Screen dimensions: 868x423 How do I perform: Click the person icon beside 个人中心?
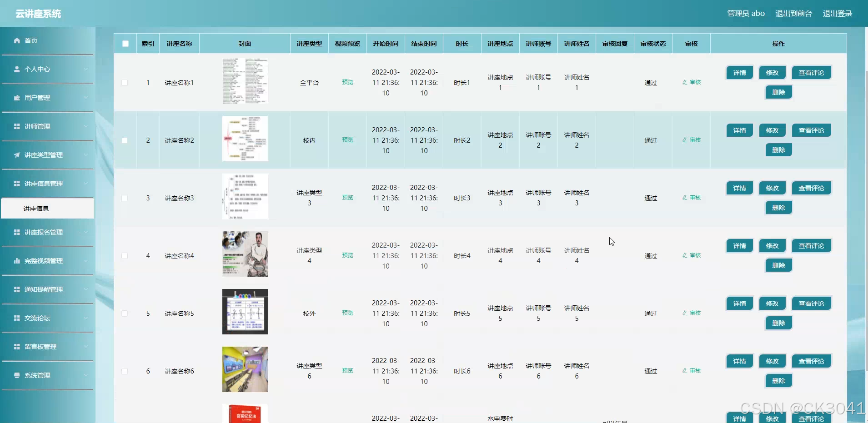tap(17, 69)
